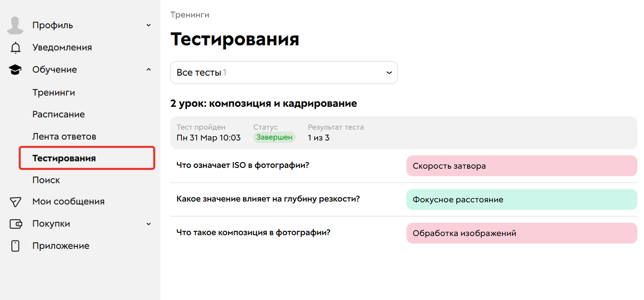Open Покупки in sidebar
Screen dimensions: 644x300
[x=51, y=224]
